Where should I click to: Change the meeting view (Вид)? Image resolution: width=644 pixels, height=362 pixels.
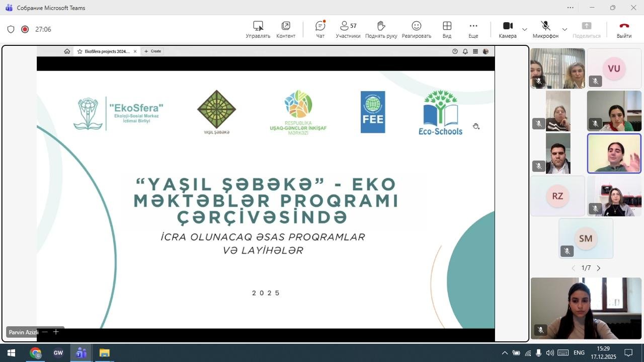447,29
